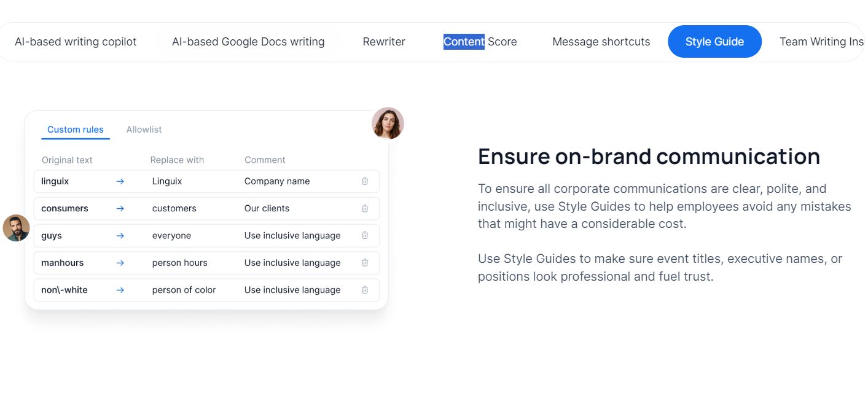Click replacement text 'person of color'
The image size is (868, 398).
[184, 289]
